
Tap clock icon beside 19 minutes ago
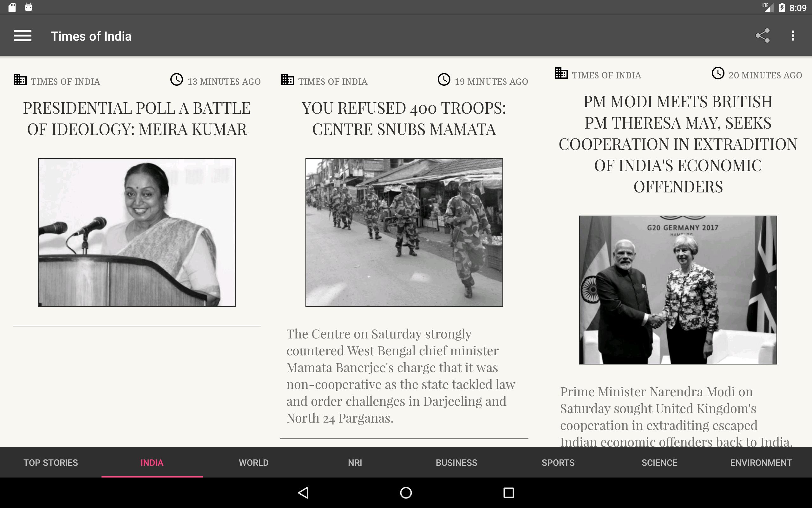click(x=444, y=80)
